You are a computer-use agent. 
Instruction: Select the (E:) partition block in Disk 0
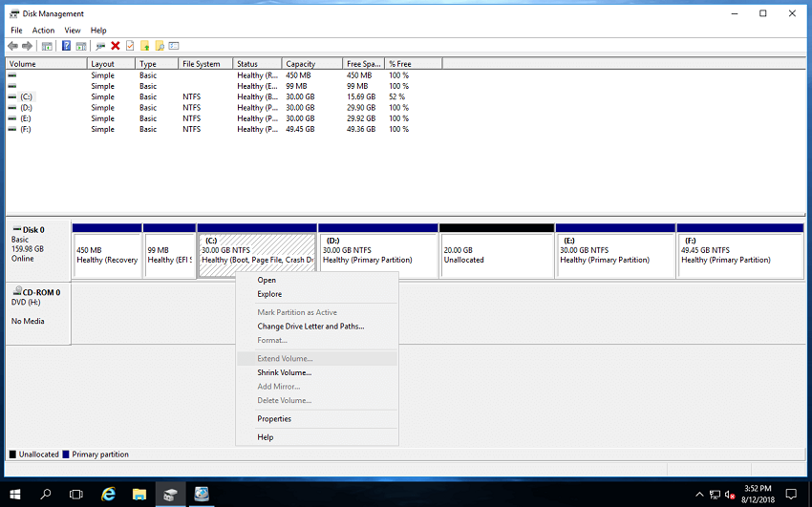[615, 251]
